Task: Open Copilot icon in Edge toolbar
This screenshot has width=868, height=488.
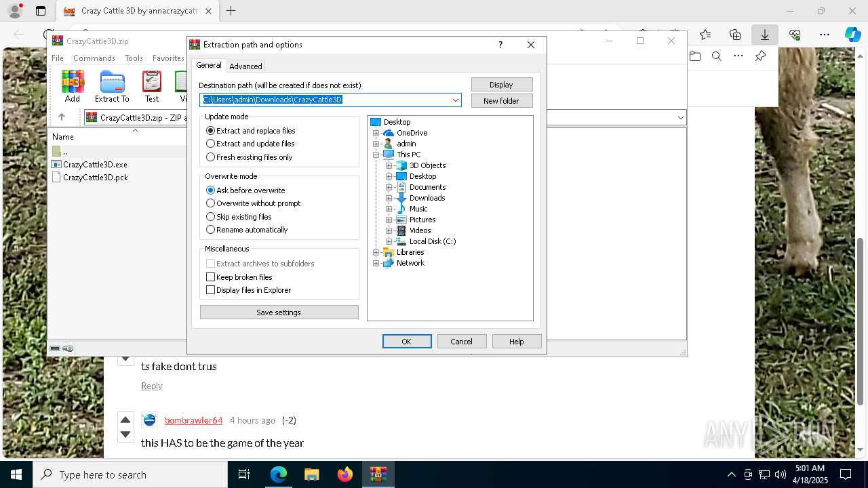Action: 852,35
